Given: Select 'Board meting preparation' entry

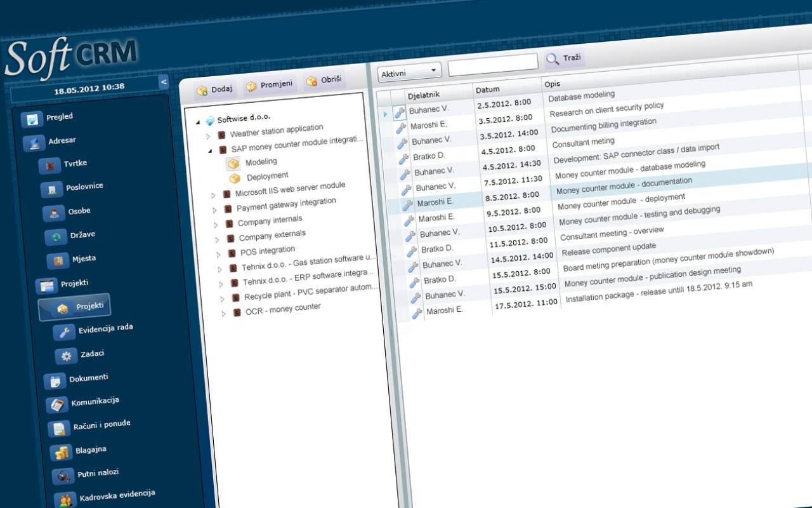Looking at the screenshot, I should (x=669, y=259).
